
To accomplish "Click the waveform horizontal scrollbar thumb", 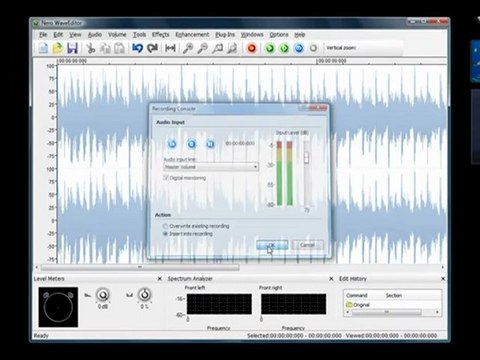I will coord(140,267).
